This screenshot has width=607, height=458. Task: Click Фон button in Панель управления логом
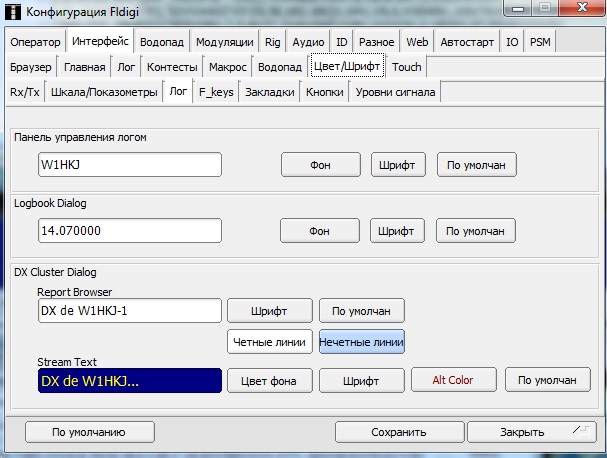[319, 164]
